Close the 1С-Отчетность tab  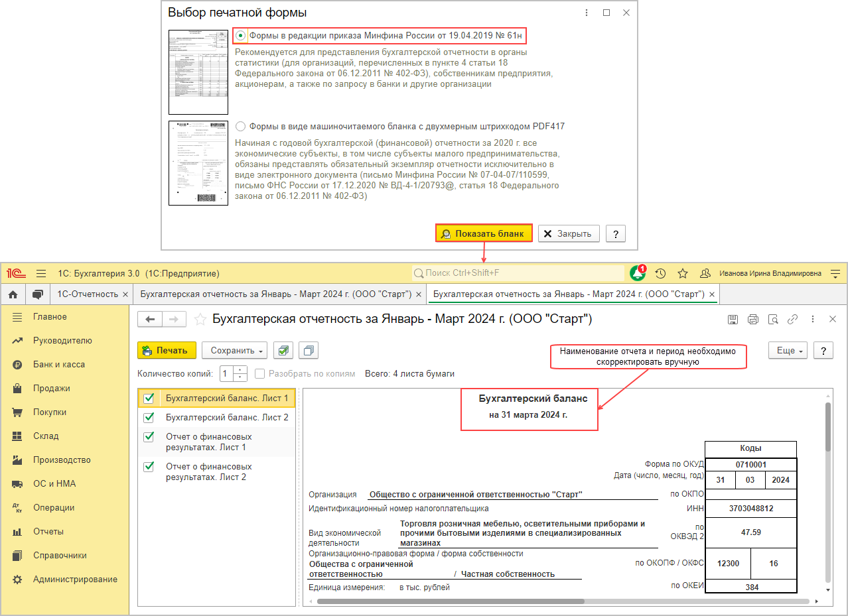tap(125, 294)
